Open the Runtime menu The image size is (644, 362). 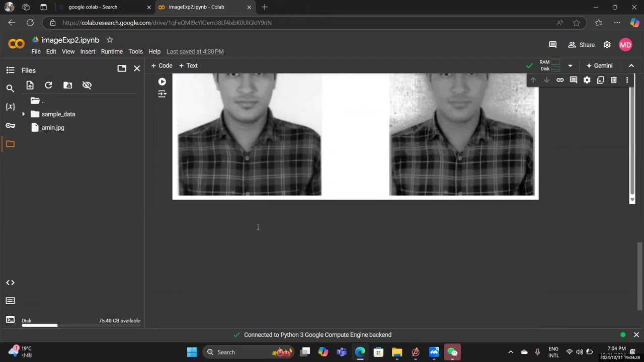pyautogui.click(x=112, y=52)
